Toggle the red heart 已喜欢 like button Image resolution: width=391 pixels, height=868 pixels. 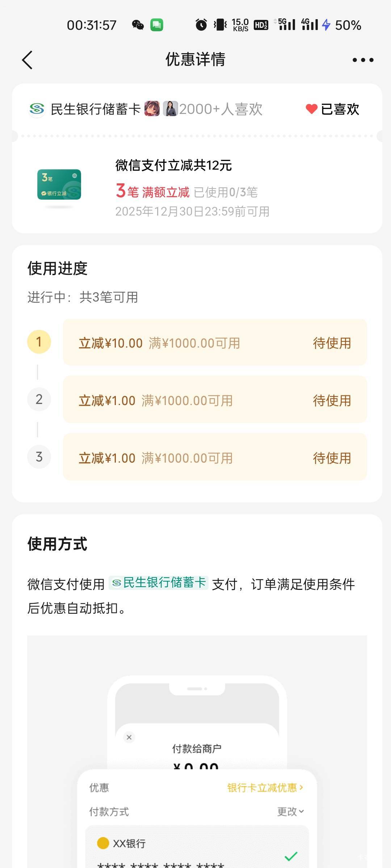tap(332, 109)
